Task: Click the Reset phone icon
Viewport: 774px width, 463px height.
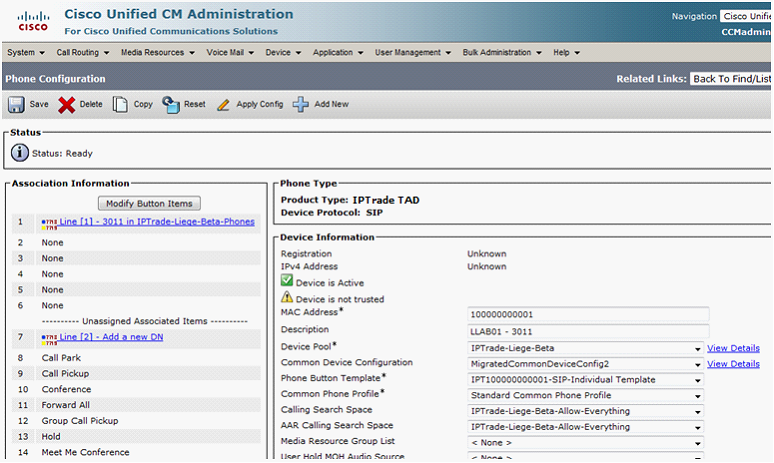Action: tap(171, 105)
